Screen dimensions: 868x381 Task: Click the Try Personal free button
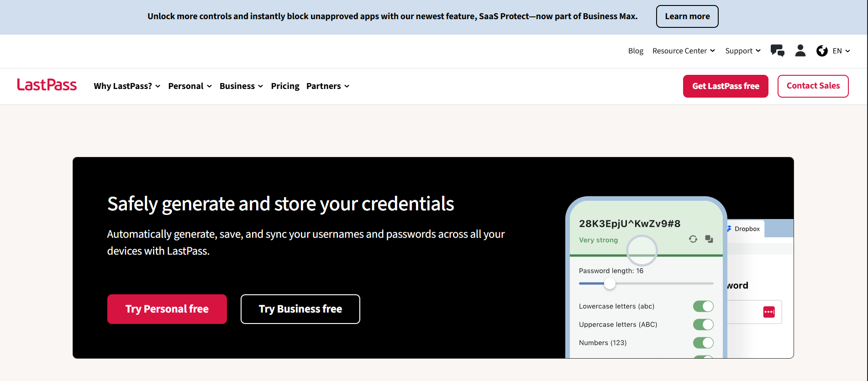point(167,309)
